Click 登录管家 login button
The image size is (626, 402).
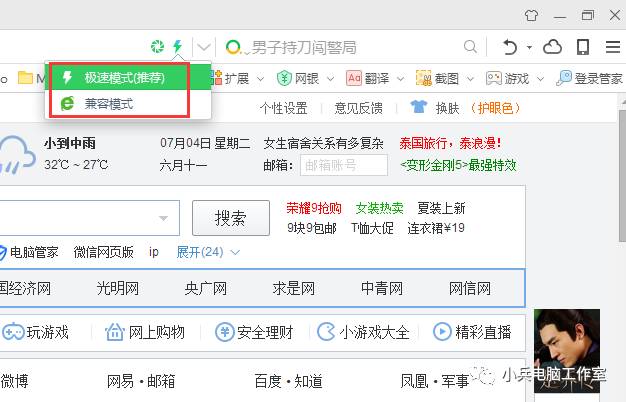pos(590,78)
